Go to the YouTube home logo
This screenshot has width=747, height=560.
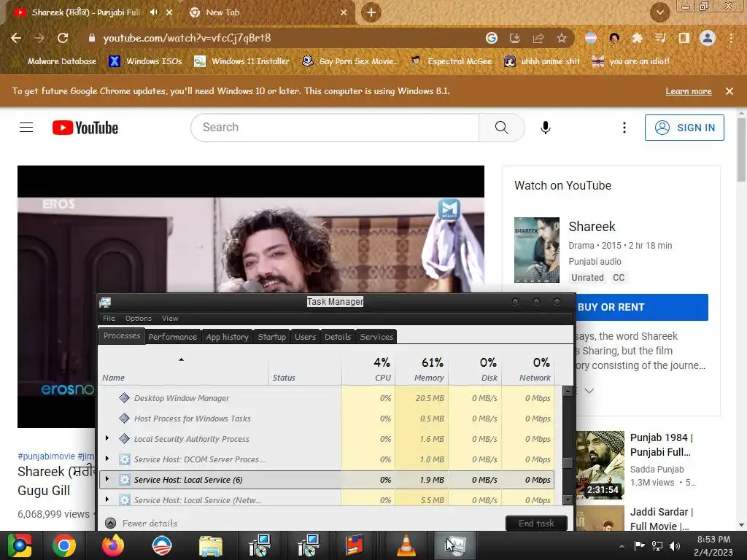[x=85, y=128]
